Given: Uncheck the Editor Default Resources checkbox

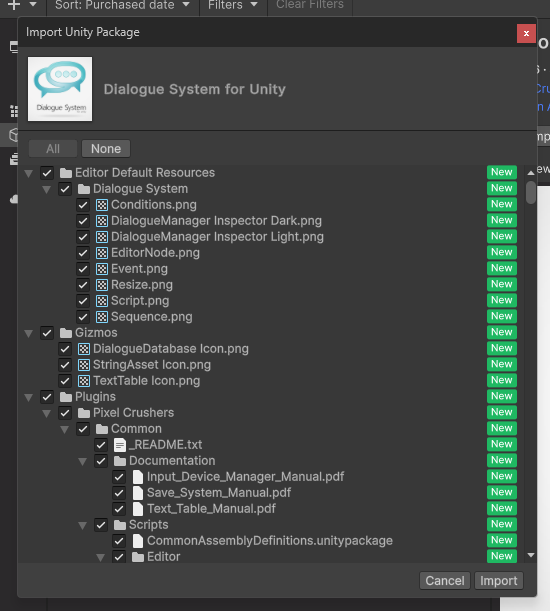Looking at the screenshot, I should [47, 173].
